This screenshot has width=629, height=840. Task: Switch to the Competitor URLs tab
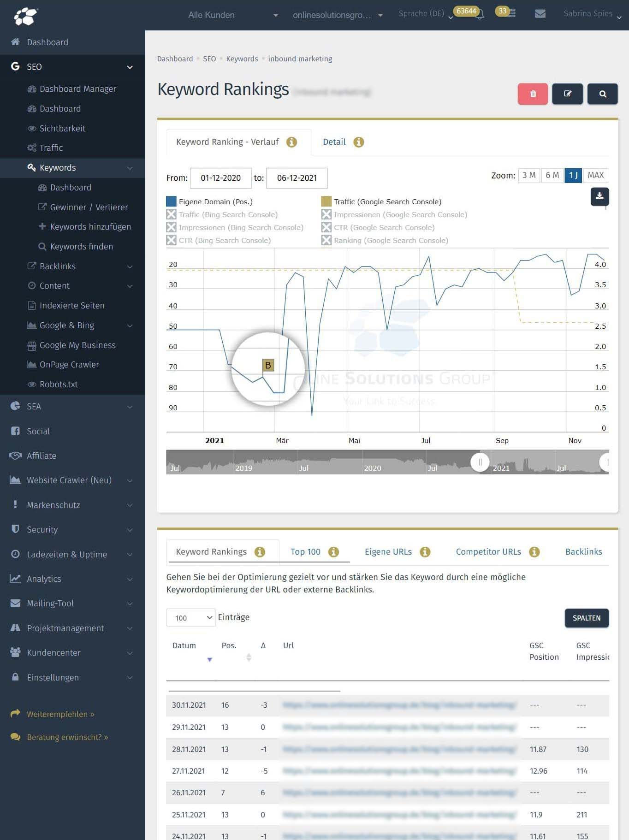[x=488, y=552]
